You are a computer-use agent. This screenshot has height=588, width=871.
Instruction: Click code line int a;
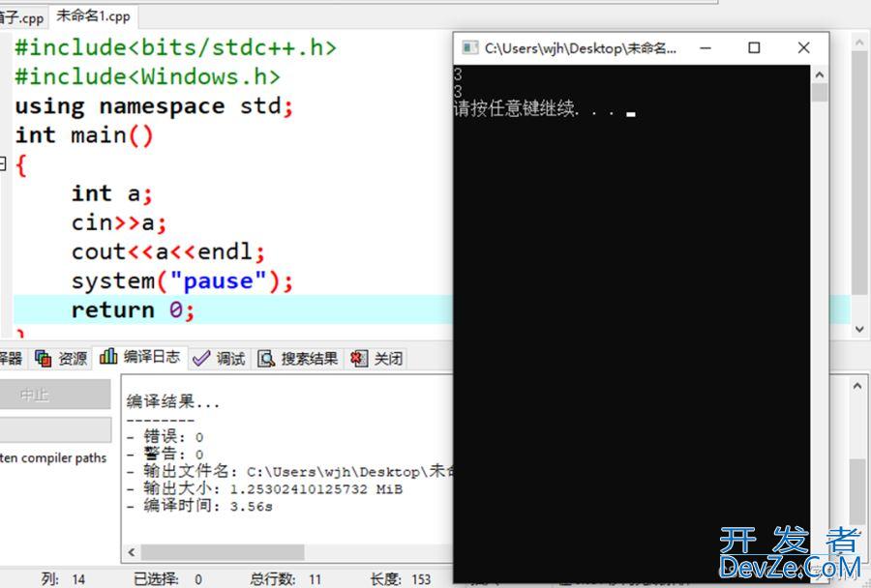click(111, 193)
